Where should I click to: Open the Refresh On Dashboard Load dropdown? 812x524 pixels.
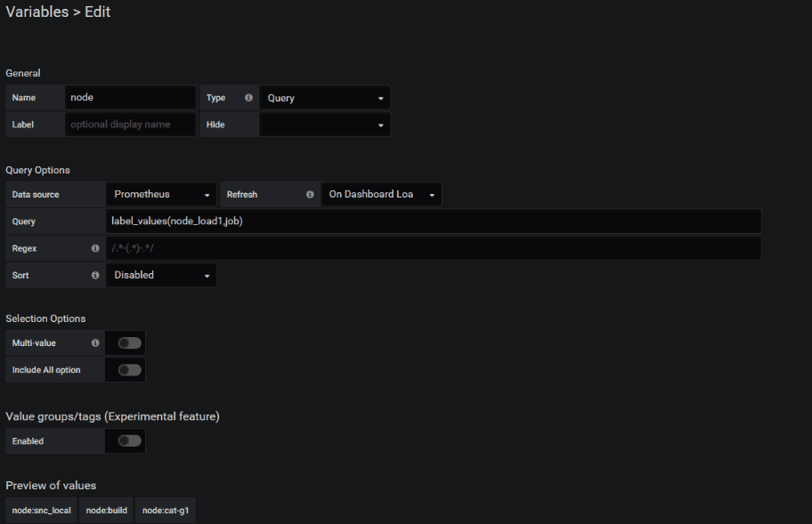click(381, 195)
